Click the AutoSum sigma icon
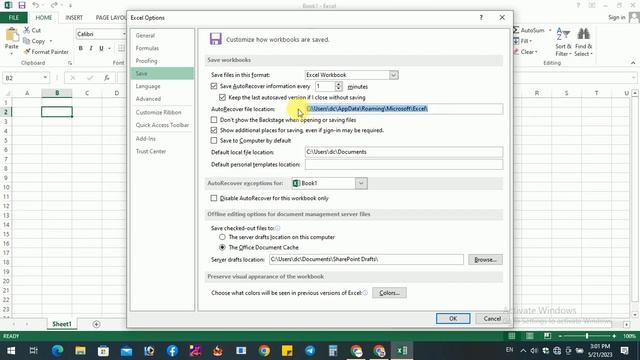Screen dimensions: 640x360 516,30
